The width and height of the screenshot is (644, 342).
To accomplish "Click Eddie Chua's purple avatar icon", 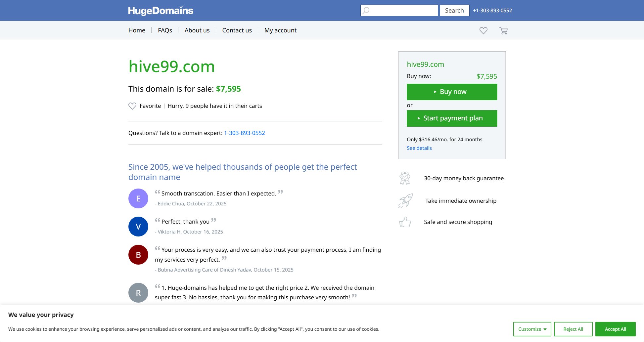I will pyautogui.click(x=138, y=198).
